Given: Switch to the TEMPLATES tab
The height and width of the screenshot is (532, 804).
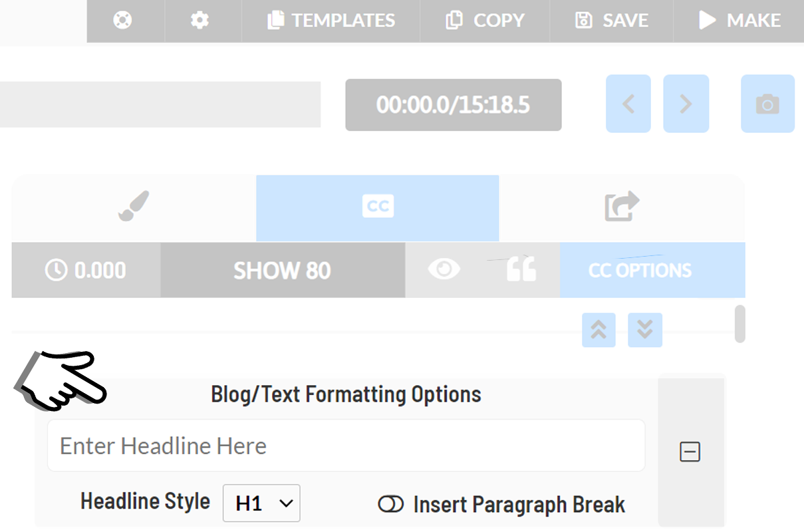Looking at the screenshot, I should (330, 21).
